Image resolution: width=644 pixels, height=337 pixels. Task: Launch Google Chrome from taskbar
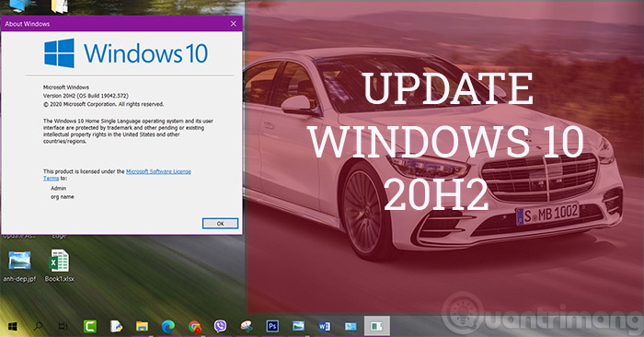[x=194, y=327]
